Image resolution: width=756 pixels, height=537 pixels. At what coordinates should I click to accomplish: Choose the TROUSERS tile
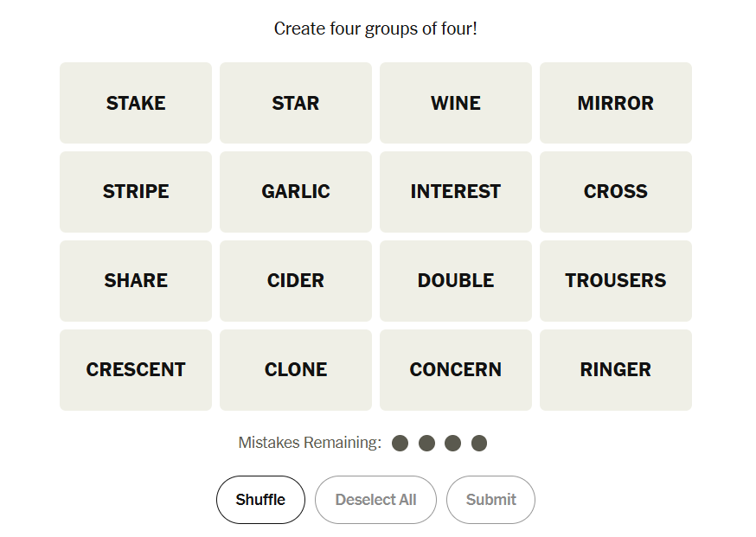click(616, 281)
